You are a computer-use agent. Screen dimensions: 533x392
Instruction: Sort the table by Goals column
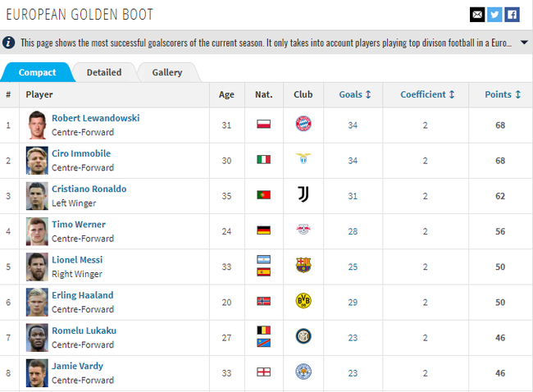[x=355, y=95]
